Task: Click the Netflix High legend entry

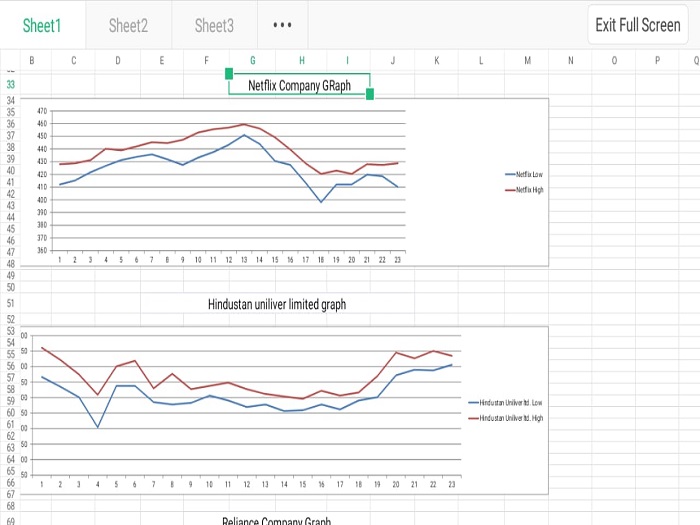Action: pos(524,190)
